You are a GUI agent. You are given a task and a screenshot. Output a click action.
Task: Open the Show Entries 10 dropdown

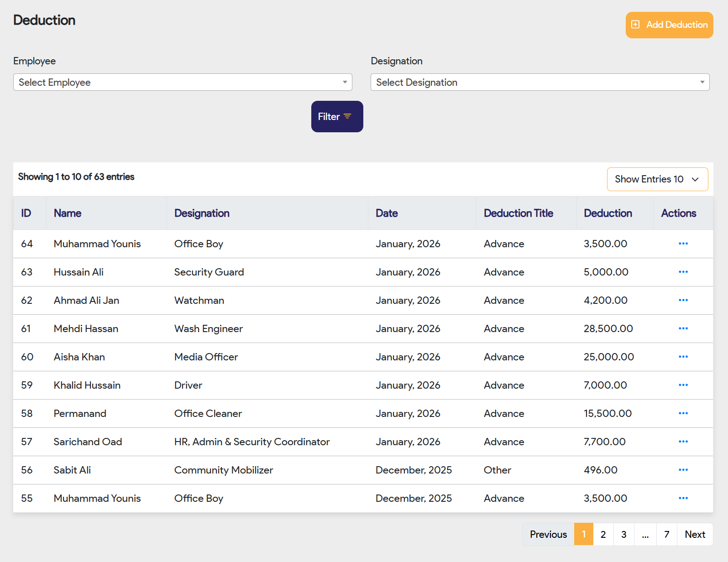[x=657, y=179]
